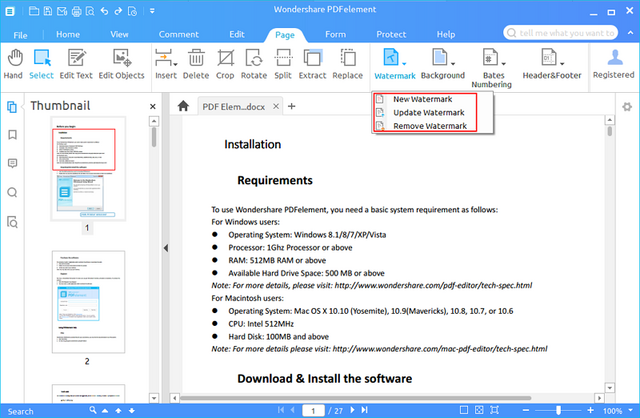The width and height of the screenshot is (640, 418).
Task: Click the zoom slider handle
Action: coord(558,410)
